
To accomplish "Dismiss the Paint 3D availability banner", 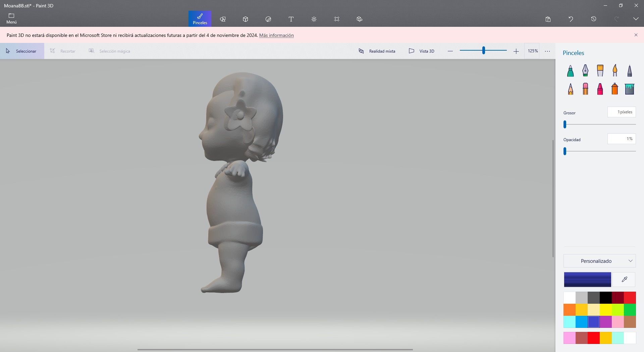I will (636, 35).
